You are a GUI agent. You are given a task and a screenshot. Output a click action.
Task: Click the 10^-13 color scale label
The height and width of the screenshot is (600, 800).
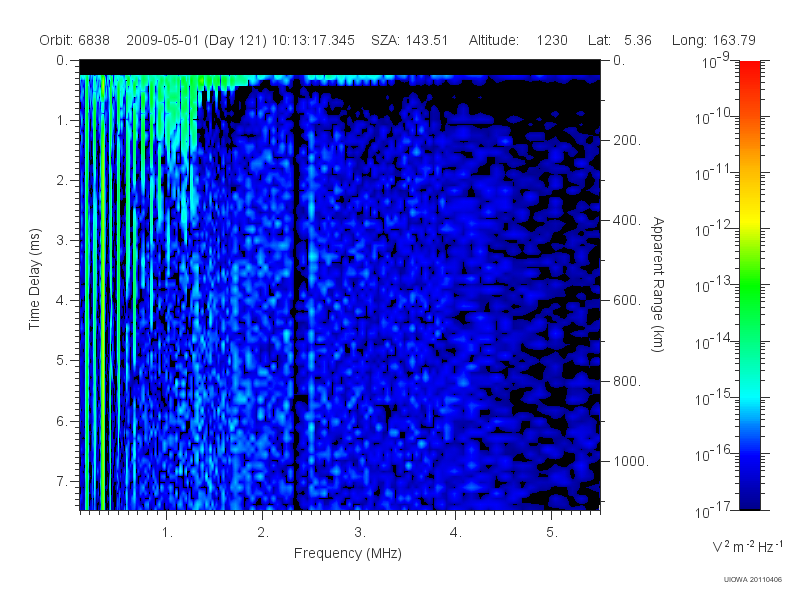click(x=714, y=285)
